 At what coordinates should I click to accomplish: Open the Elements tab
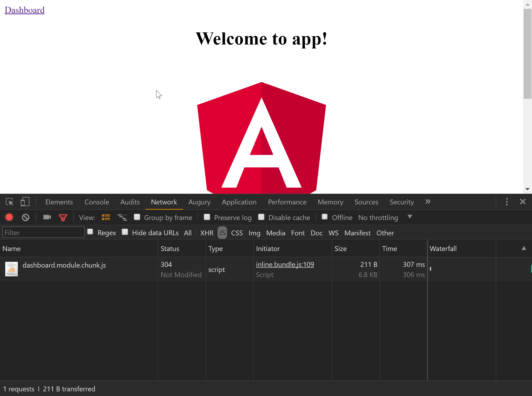(59, 202)
